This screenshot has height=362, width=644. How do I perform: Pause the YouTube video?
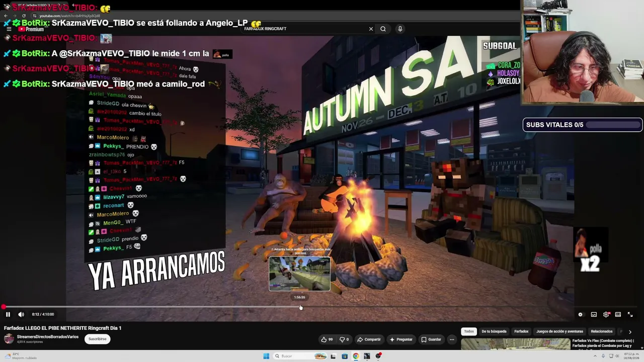coord(8,314)
